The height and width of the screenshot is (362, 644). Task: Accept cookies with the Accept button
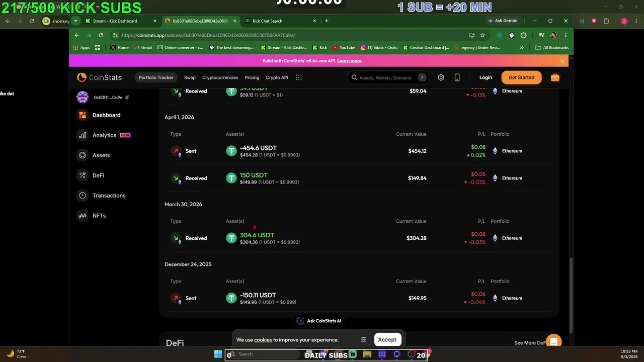[387, 340]
